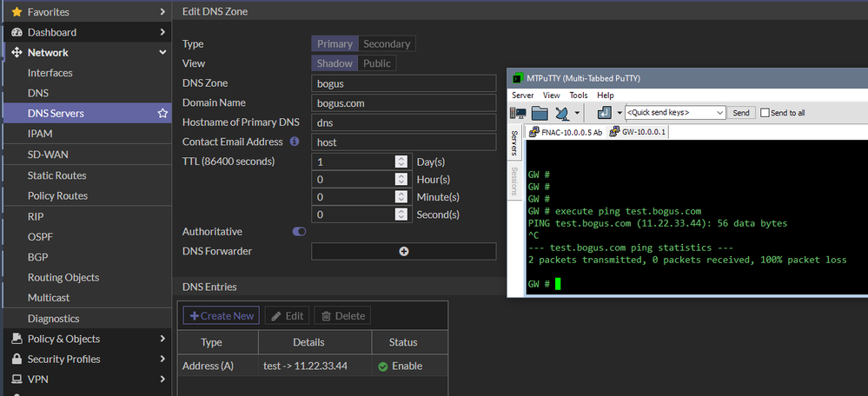The width and height of the screenshot is (868, 396).
Task: Click the send script arrow icon
Action: (605, 113)
